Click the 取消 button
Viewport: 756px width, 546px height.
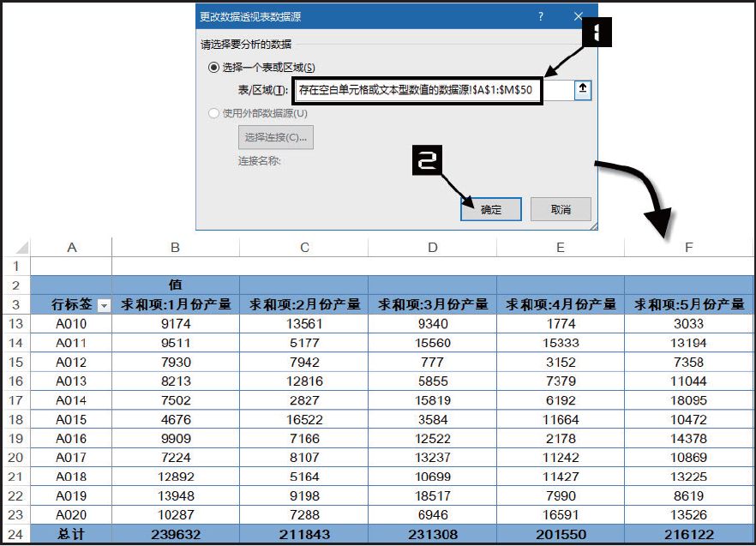coord(560,208)
